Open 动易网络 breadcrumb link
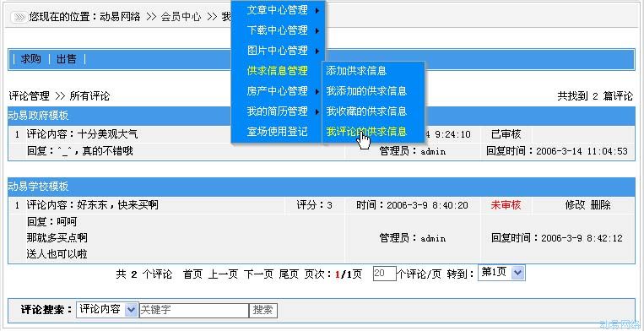The height and width of the screenshot is (331, 644). [120, 17]
